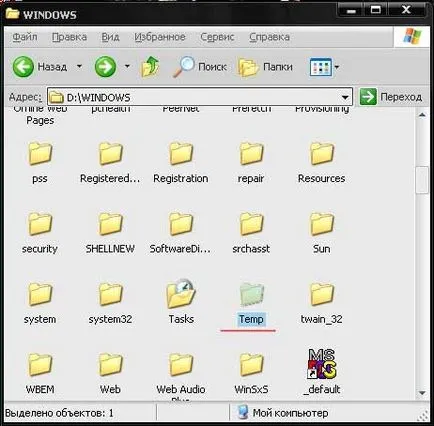The image size is (434, 426).
Task: Open the Избранное menu
Action: coord(160,37)
